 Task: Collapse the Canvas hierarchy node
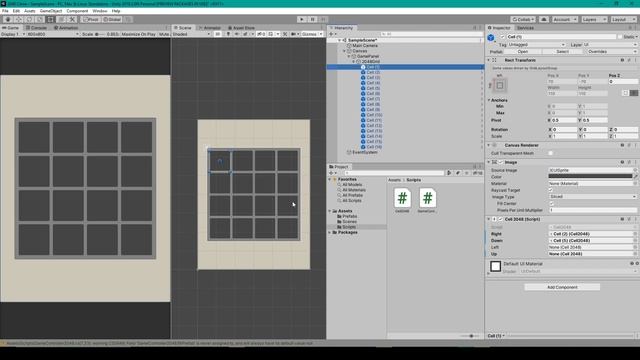(344, 51)
